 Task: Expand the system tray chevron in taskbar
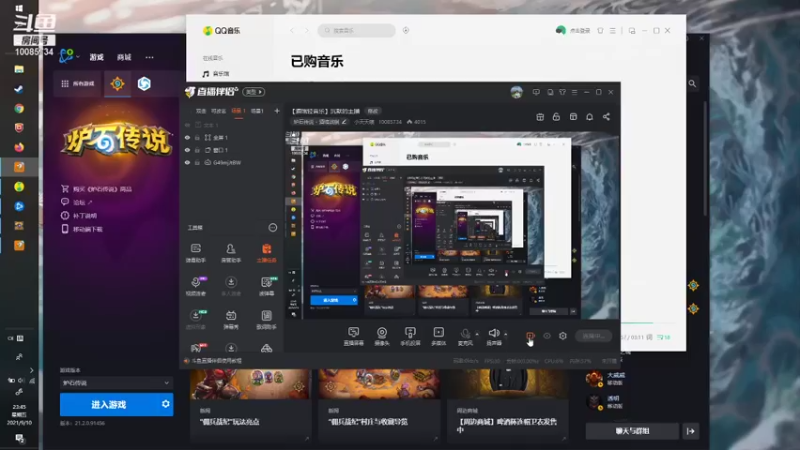(31, 370)
